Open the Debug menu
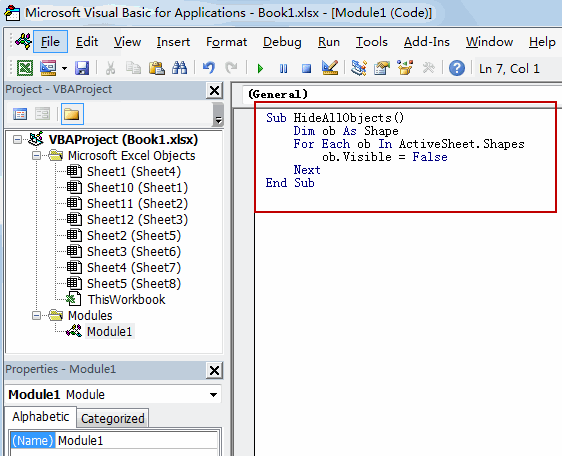The height and width of the screenshot is (456, 562). pyautogui.click(x=282, y=42)
